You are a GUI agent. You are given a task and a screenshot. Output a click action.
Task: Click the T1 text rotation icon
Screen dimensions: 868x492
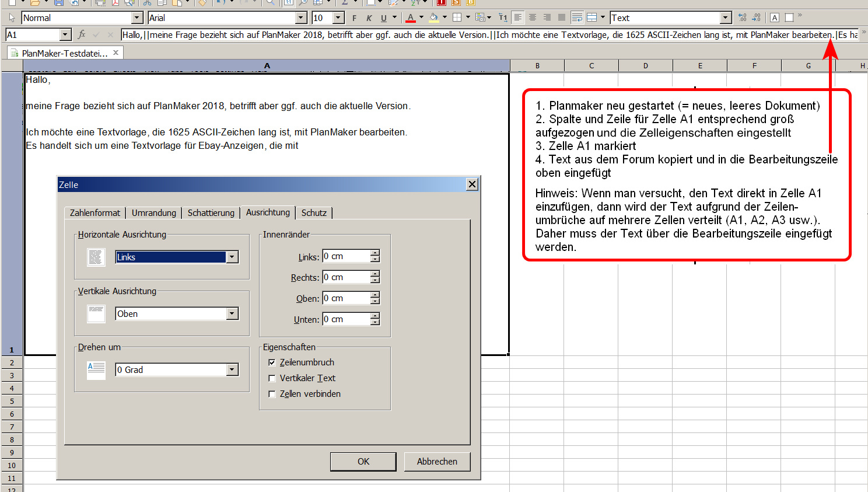[503, 18]
